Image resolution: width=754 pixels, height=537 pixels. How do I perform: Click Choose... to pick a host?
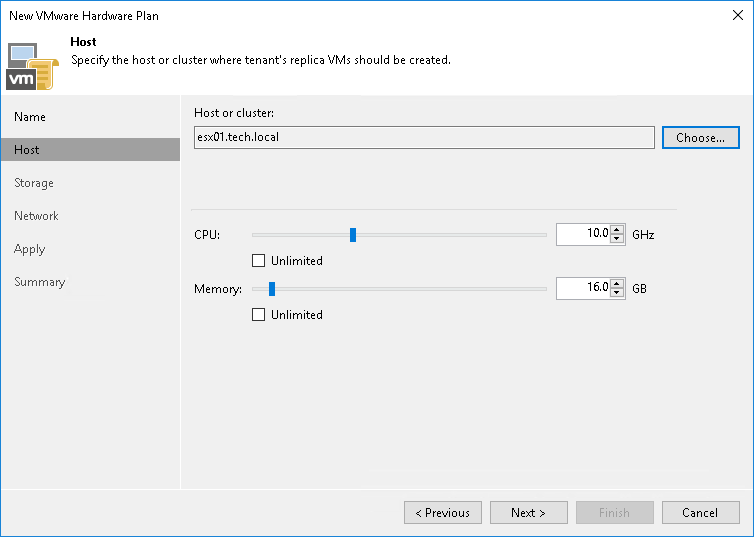click(x=701, y=137)
